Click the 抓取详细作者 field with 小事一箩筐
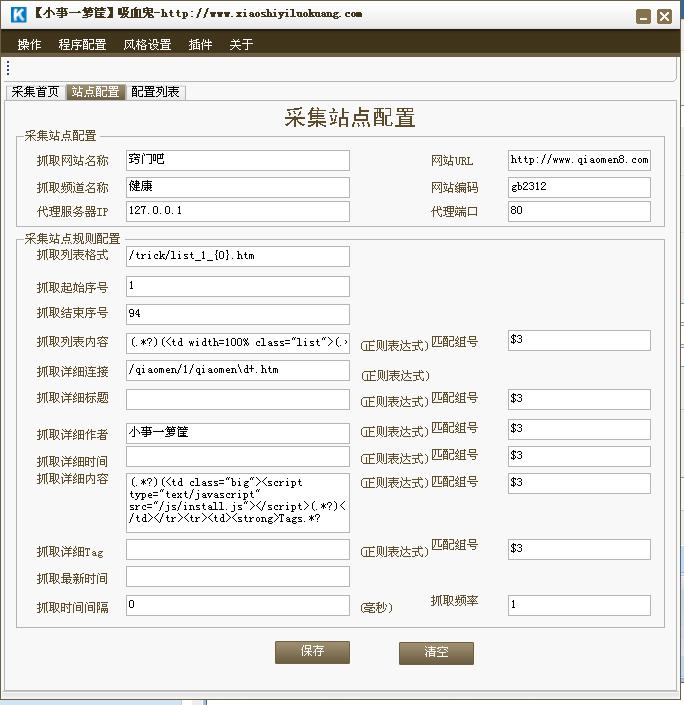This screenshot has width=684, height=705. pos(237,433)
